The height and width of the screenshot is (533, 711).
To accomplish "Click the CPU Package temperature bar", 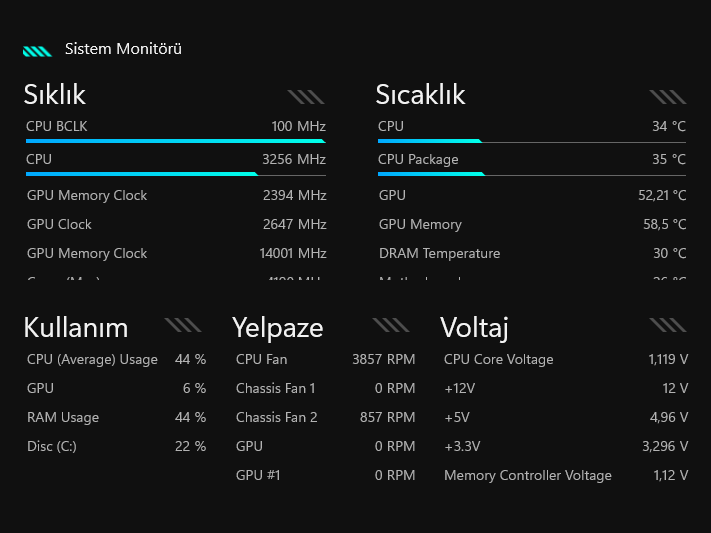I will (x=532, y=174).
